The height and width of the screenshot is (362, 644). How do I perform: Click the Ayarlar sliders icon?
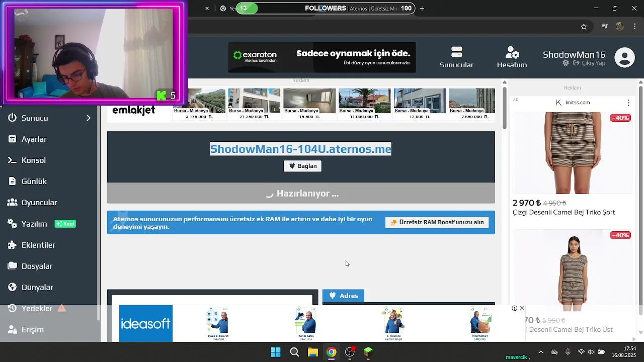click(13, 139)
